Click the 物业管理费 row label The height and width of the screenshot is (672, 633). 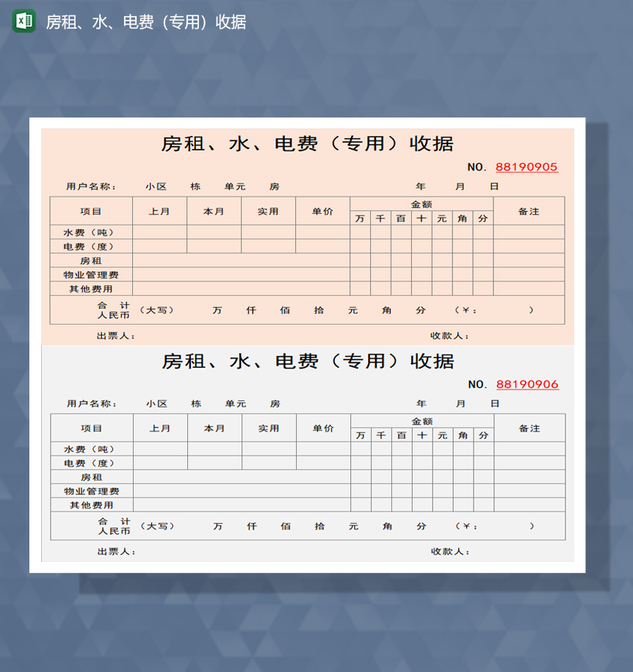90,275
